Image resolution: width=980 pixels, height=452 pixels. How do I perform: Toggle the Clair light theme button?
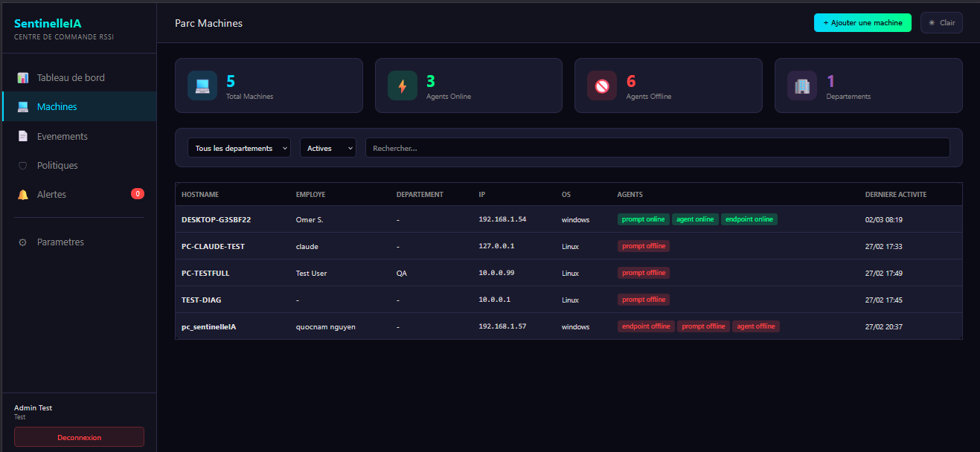pyautogui.click(x=941, y=23)
